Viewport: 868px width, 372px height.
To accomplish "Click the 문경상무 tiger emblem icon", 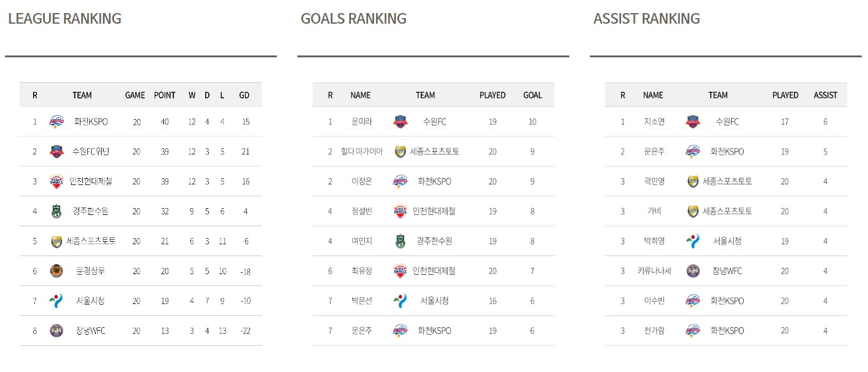I will pos(57,271).
